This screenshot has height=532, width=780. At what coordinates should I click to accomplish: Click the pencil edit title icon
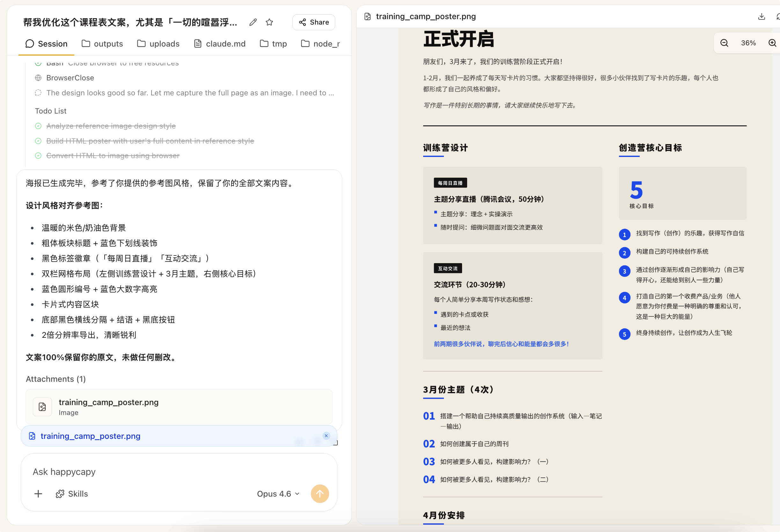[x=253, y=22]
